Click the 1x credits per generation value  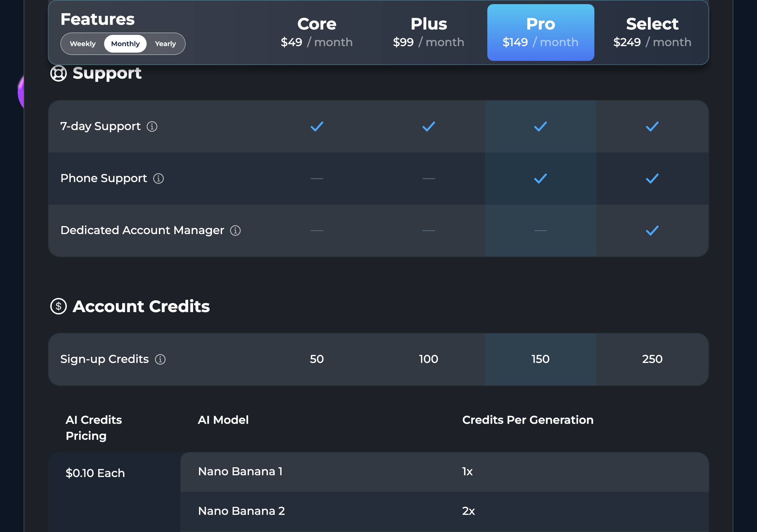coord(467,472)
